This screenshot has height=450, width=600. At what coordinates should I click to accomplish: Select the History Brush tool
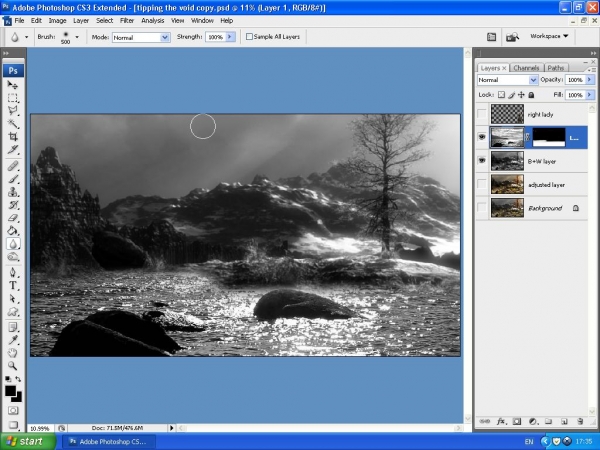pos(13,205)
